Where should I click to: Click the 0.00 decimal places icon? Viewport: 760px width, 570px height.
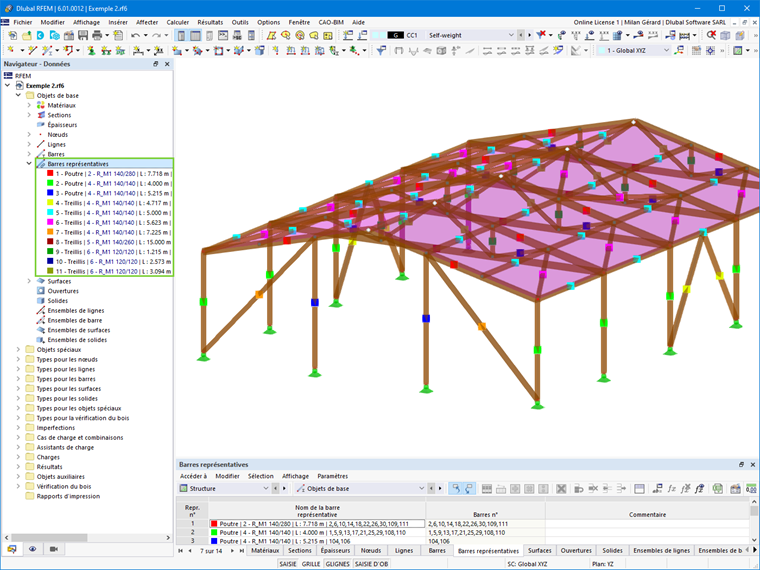tap(751, 489)
